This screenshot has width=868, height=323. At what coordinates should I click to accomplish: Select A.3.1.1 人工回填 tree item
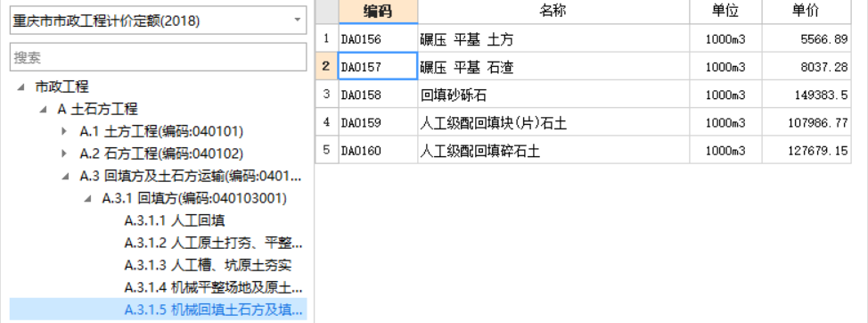175,220
